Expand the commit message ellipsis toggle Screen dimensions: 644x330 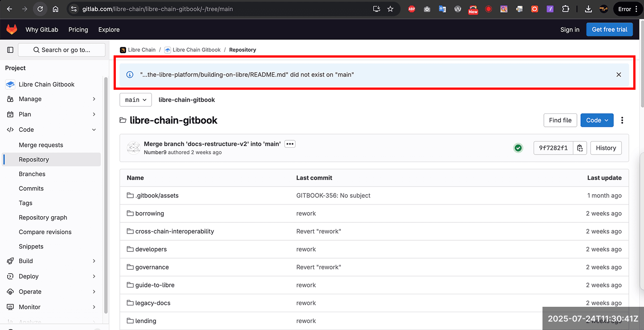tap(290, 144)
